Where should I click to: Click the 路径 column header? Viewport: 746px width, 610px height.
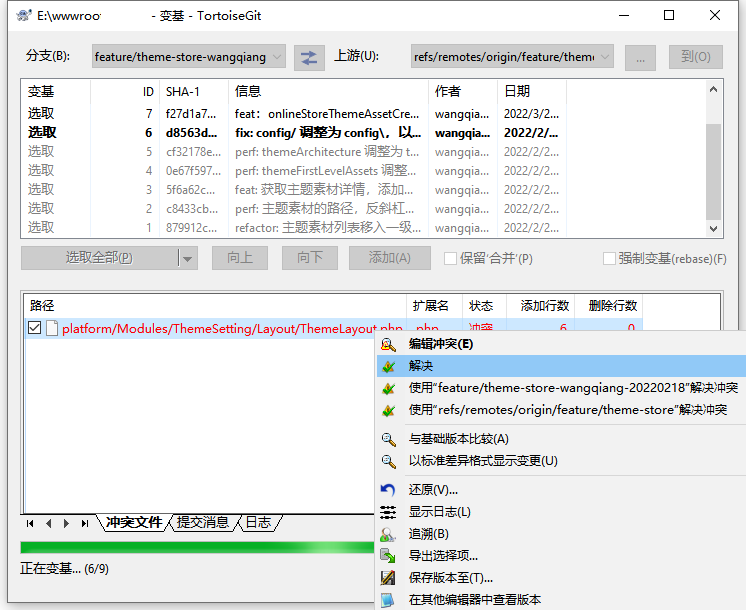coord(216,306)
